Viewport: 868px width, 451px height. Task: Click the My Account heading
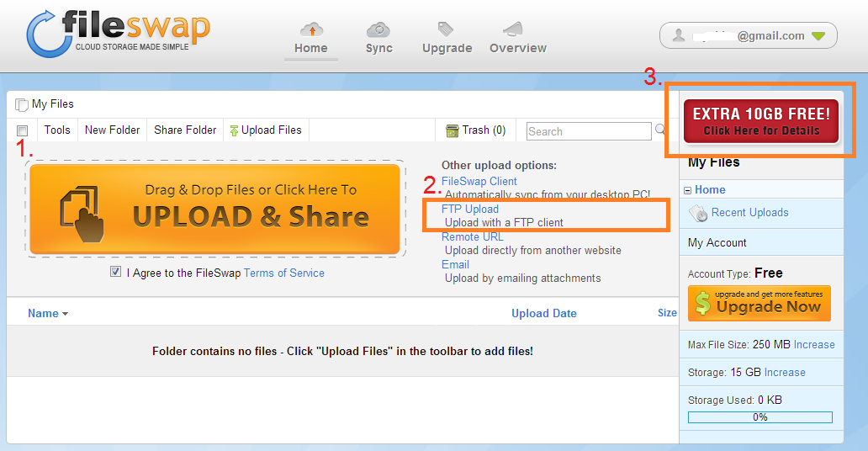[x=717, y=242]
